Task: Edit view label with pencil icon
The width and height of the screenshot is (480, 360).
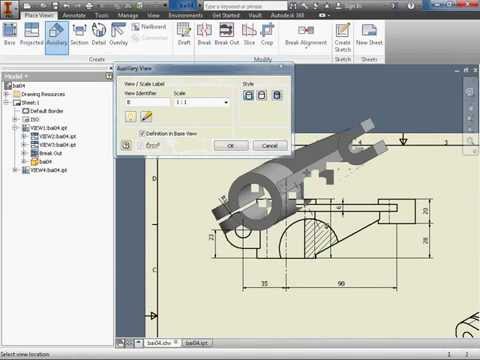Action: pos(146,116)
